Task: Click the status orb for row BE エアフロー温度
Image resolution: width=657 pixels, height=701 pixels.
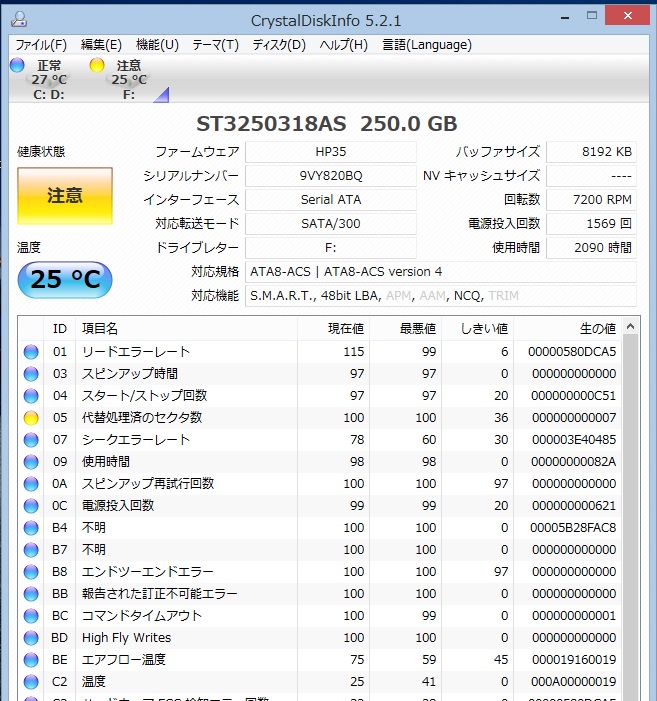Action: [x=31, y=659]
